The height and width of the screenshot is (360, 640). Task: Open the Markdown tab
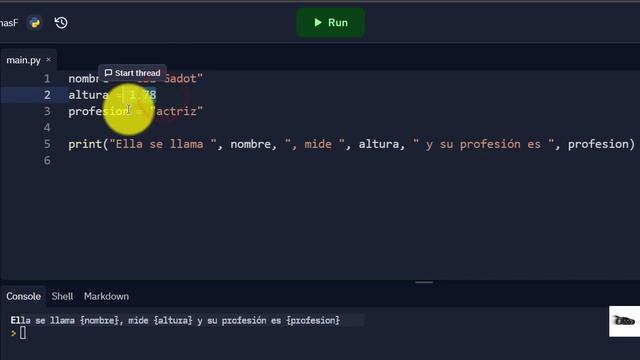click(x=106, y=296)
